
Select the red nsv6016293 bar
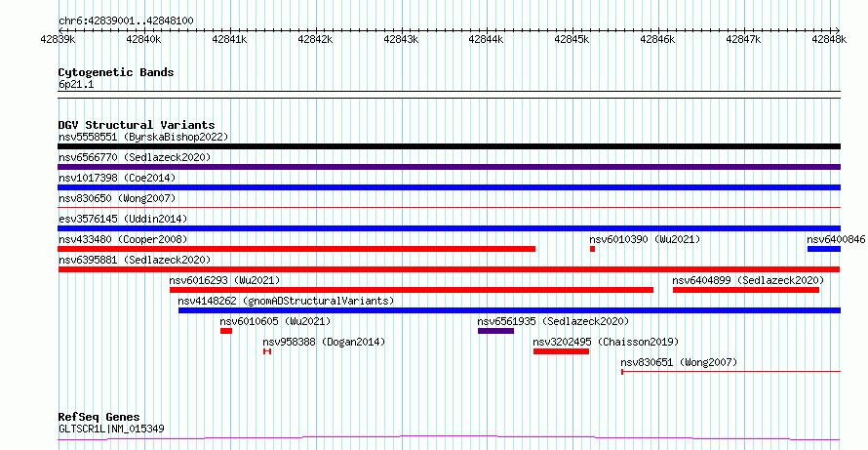point(412,290)
